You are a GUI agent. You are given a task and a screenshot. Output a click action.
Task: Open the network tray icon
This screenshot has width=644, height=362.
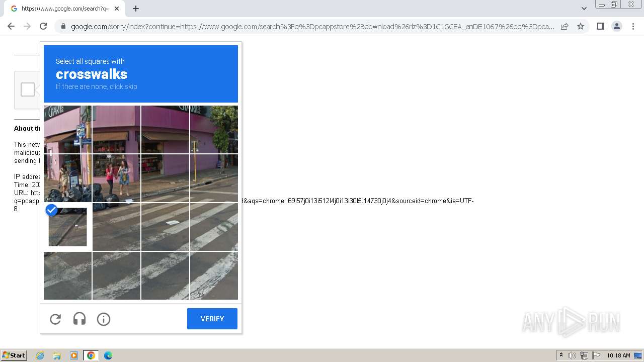pos(584,355)
